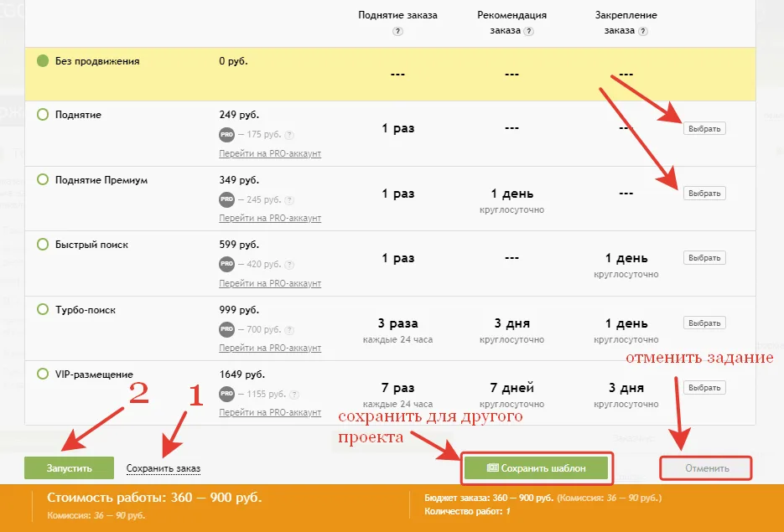Click the PRO badge in Турбо-поиск row
This screenshot has width=784, height=532.
226,328
